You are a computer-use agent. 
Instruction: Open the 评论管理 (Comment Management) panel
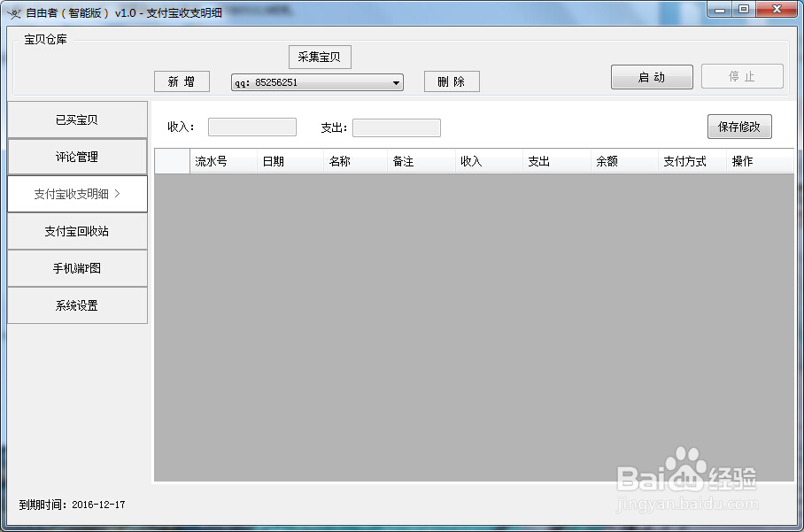(x=77, y=156)
